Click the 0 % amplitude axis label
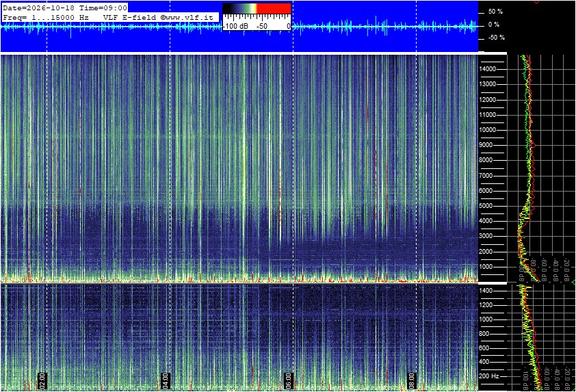Image resolution: width=576 pixels, height=392 pixels. (x=494, y=25)
